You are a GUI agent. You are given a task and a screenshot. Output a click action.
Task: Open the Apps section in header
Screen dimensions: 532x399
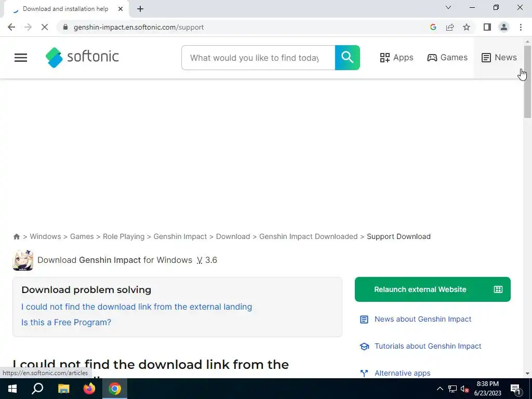[x=396, y=58]
